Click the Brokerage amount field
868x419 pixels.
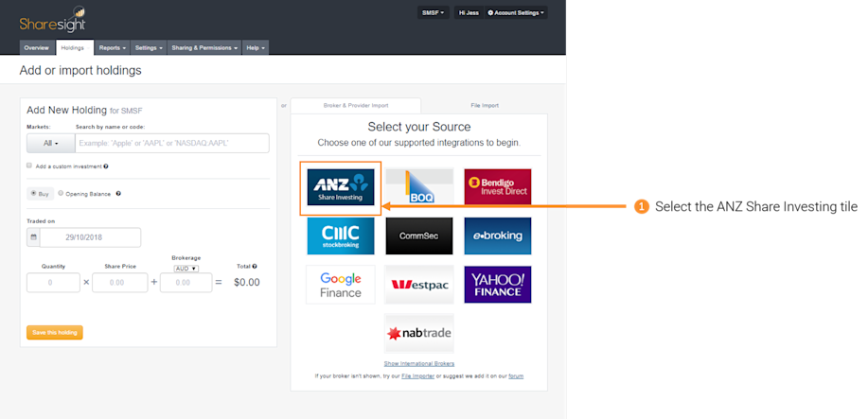[186, 282]
